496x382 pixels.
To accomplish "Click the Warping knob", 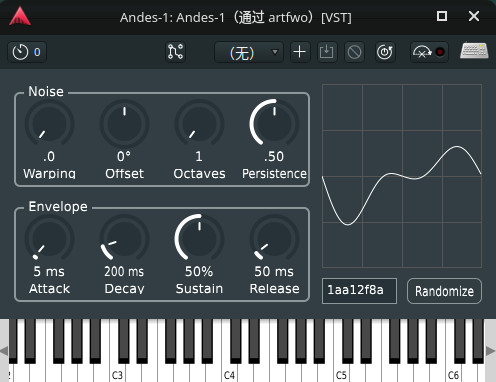I will click(49, 124).
